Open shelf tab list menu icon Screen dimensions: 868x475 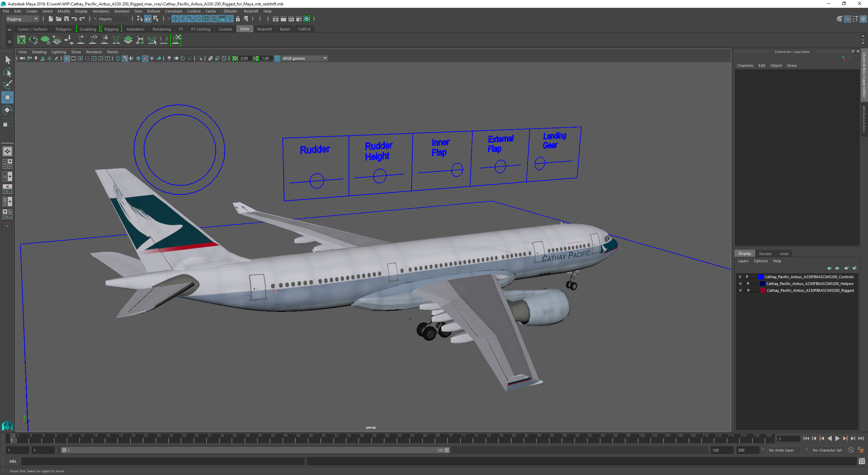(9, 30)
